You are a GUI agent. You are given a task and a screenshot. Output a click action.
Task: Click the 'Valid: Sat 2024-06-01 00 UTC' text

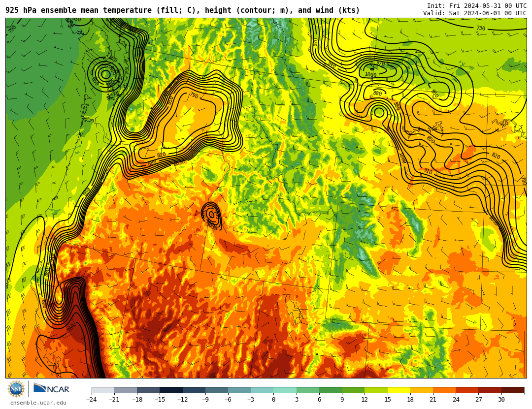click(475, 13)
